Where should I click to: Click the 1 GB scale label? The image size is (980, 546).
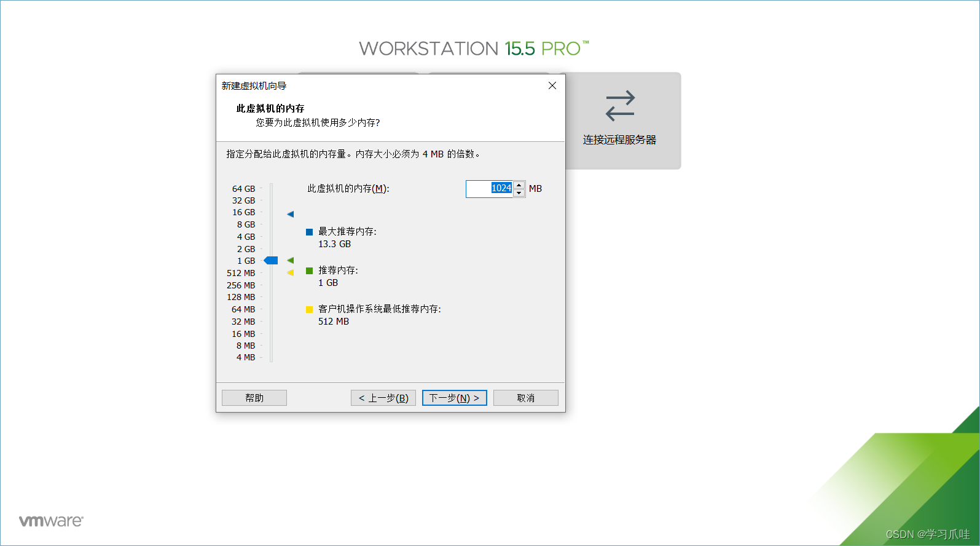point(246,261)
